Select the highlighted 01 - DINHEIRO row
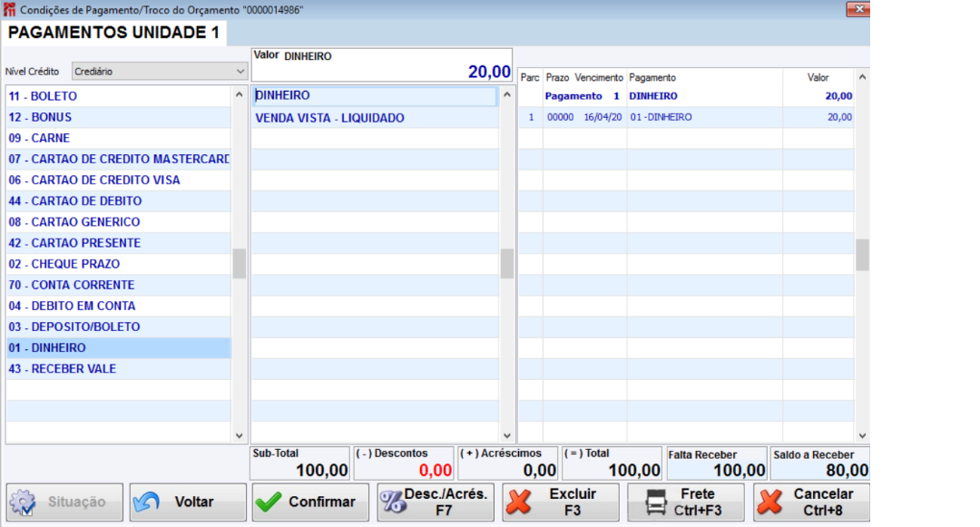The width and height of the screenshot is (980, 527). [119, 347]
